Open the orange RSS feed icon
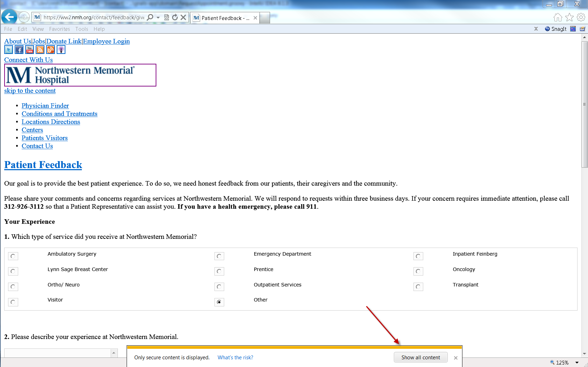Viewport: 588px width, 367px height. click(40, 50)
